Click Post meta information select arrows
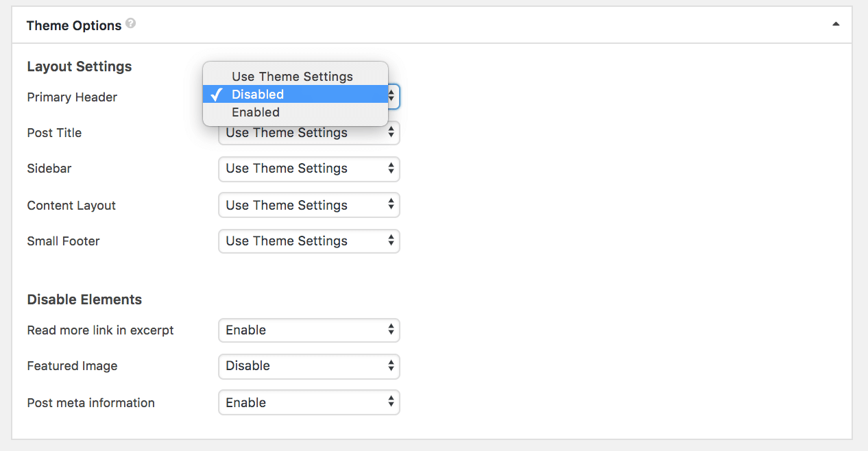This screenshot has height=451, width=868. (391, 402)
